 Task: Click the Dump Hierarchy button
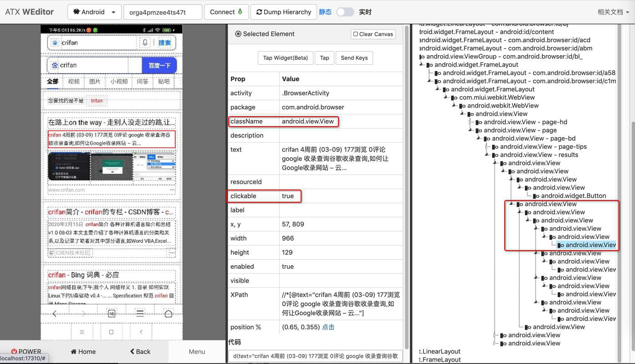[x=283, y=12]
